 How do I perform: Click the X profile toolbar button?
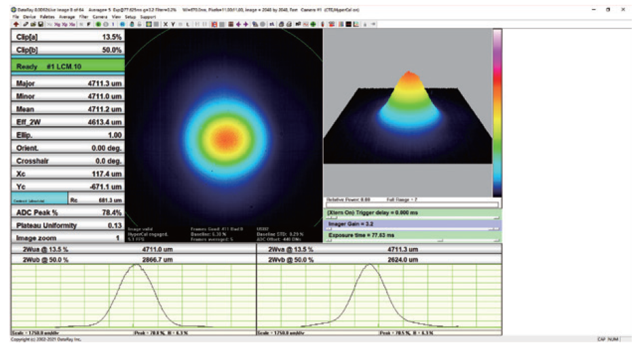164,24
